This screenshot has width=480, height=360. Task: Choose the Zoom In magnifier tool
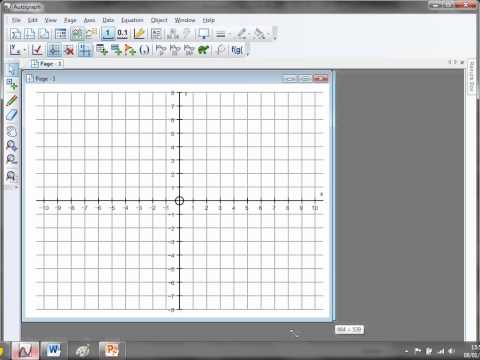[x=12, y=146]
